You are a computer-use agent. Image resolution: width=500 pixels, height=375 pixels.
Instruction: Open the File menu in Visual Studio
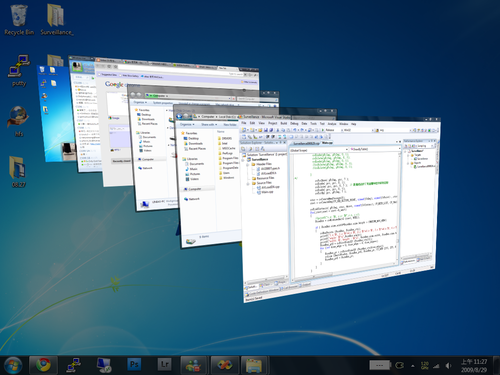[x=244, y=123]
